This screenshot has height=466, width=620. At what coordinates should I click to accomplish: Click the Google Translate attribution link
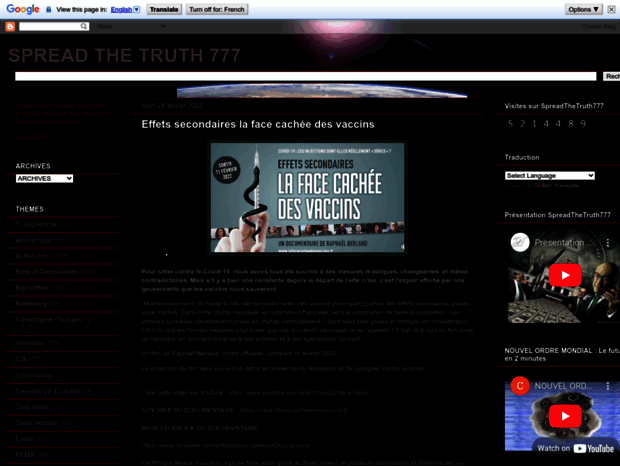pyautogui.click(x=556, y=185)
